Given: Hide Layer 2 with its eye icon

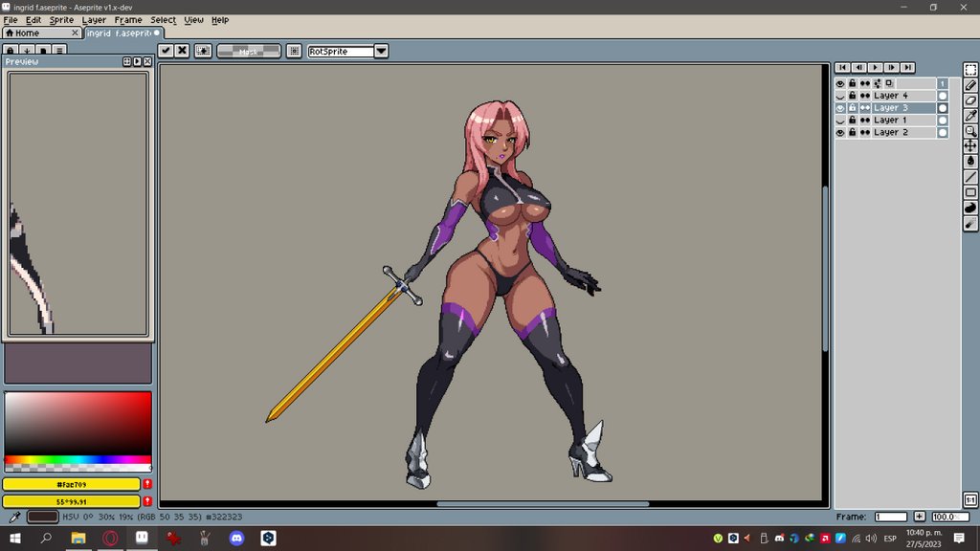Looking at the screenshot, I should click(x=840, y=132).
